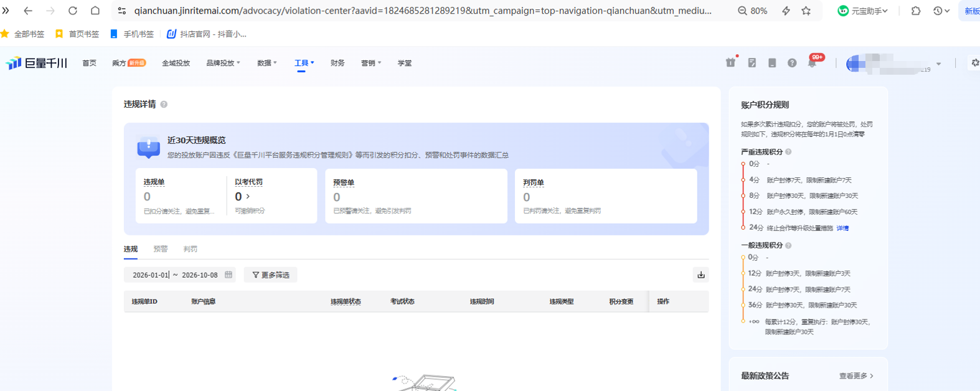Click the start date 2026-01-01 field
Screen dimensions: 980x391
(151, 275)
